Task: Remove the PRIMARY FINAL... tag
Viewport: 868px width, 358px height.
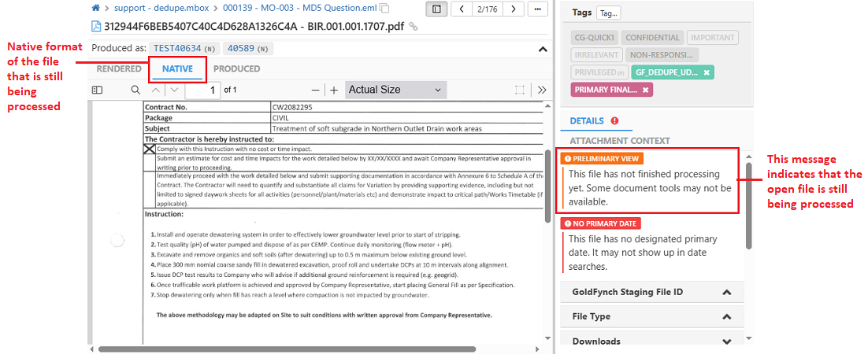Action: coord(645,90)
